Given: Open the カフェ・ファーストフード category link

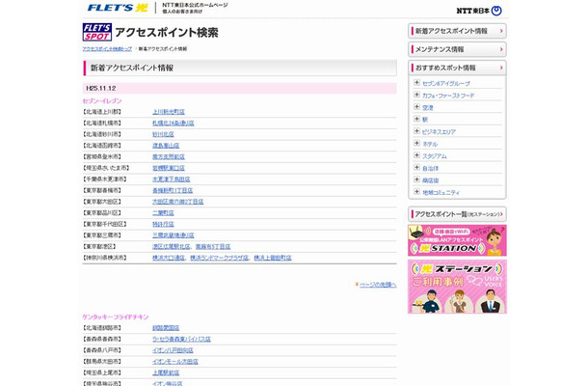Looking at the screenshot, I should pos(448,96).
